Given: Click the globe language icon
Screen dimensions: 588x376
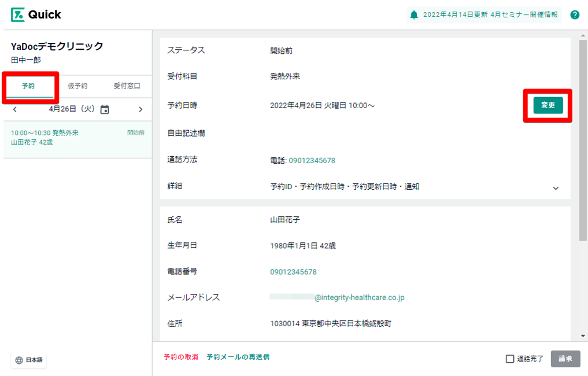Looking at the screenshot, I should (x=19, y=360).
